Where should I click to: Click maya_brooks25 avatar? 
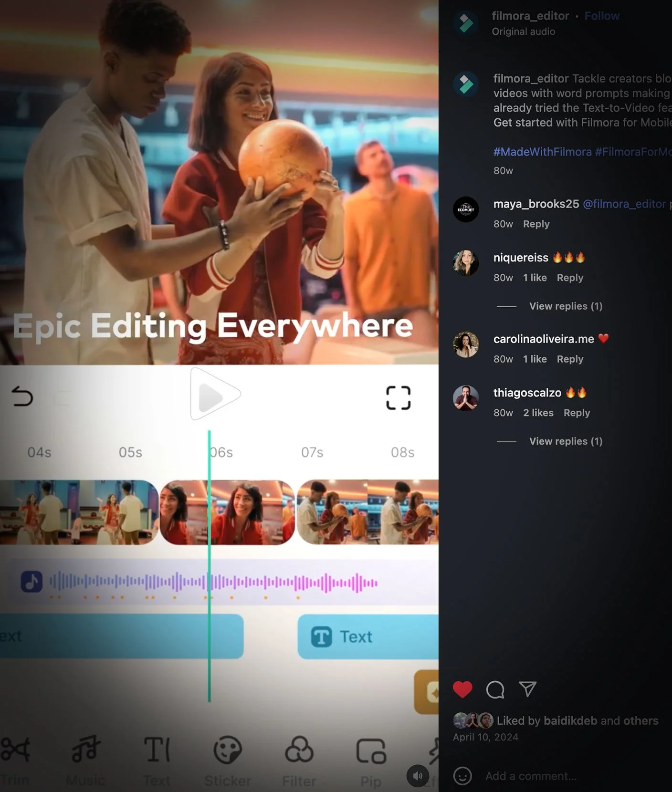[466, 209]
